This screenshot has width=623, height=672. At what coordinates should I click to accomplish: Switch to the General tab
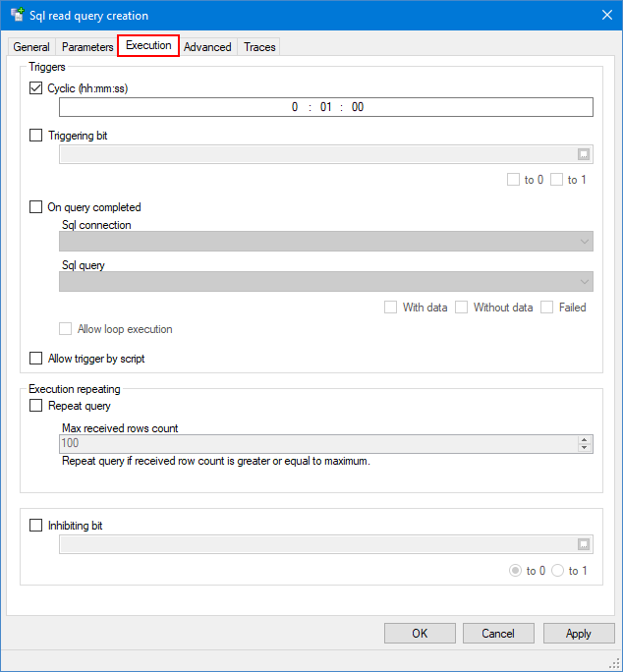tap(31, 47)
